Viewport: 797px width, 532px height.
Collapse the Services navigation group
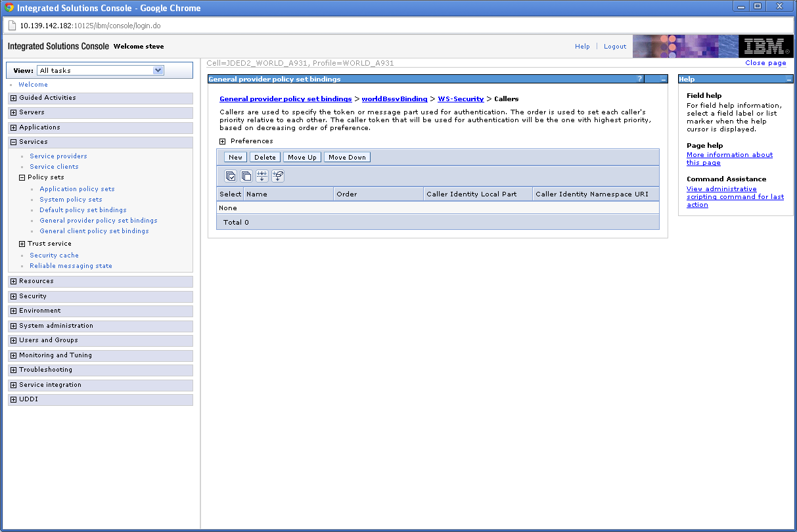[13, 142]
